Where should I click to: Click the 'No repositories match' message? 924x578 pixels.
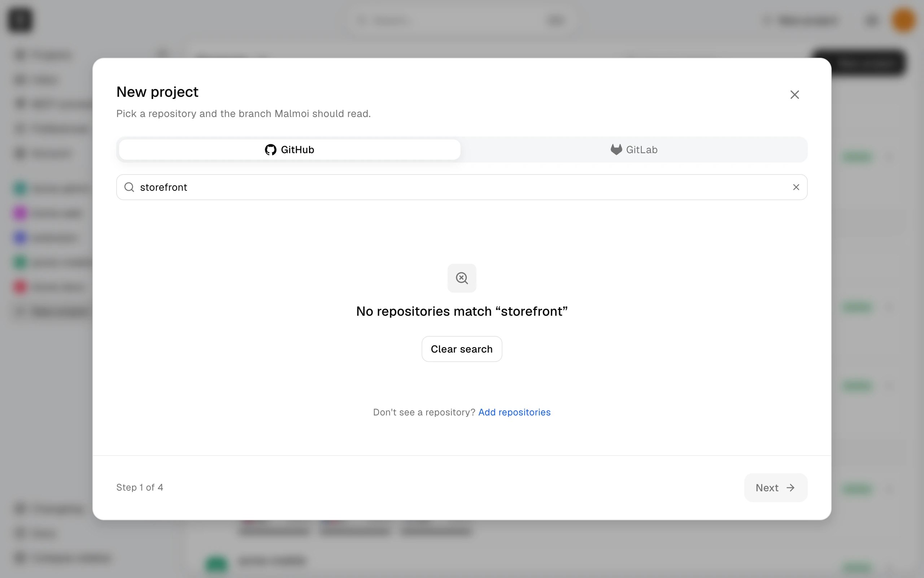click(462, 311)
